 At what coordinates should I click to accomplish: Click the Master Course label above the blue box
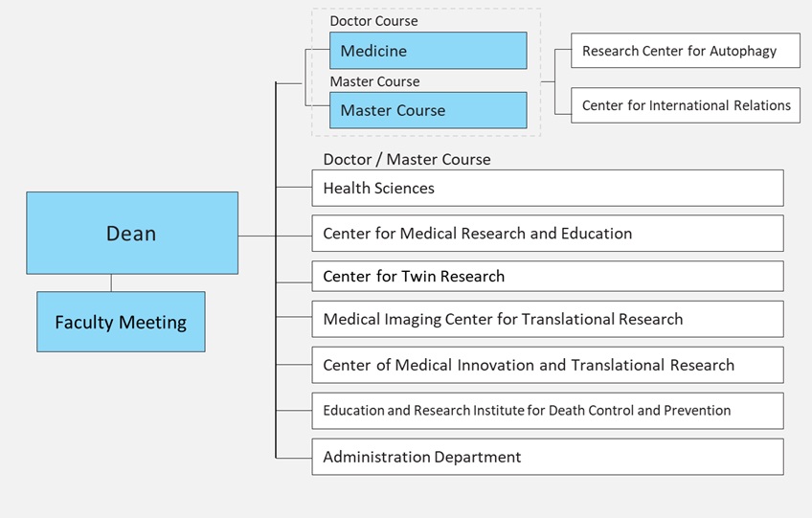(374, 81)
